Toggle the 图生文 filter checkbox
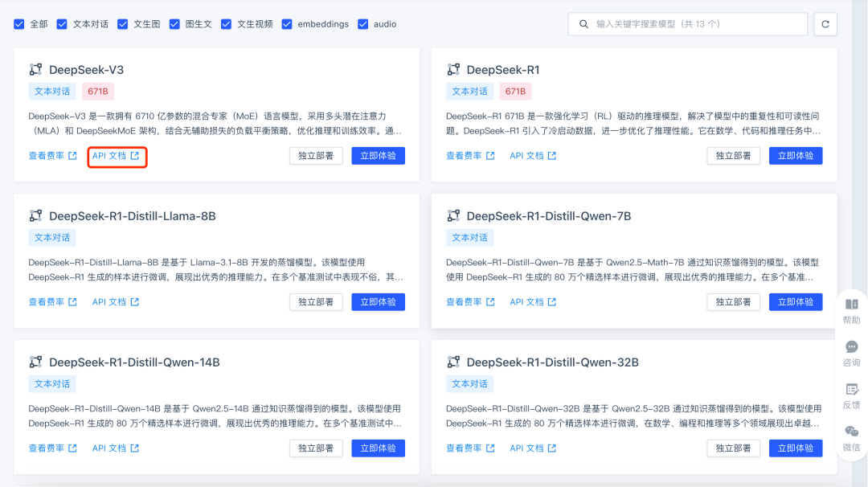This screenshot has width=868, height=487. click(174, 24)
